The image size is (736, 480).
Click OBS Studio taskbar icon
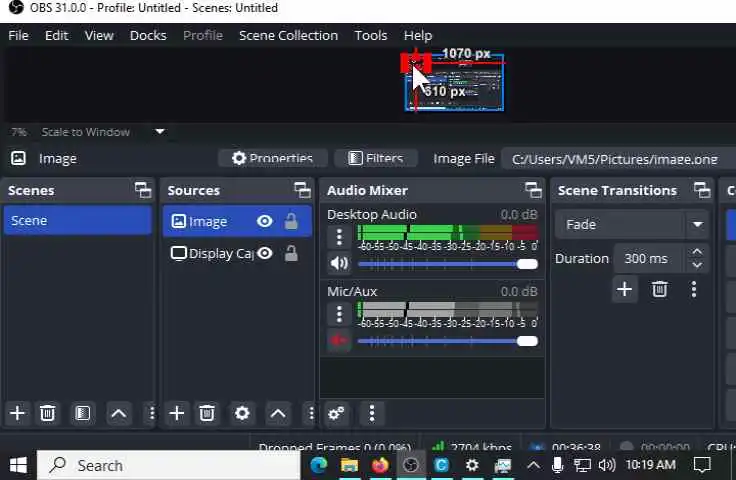[411, 465]
